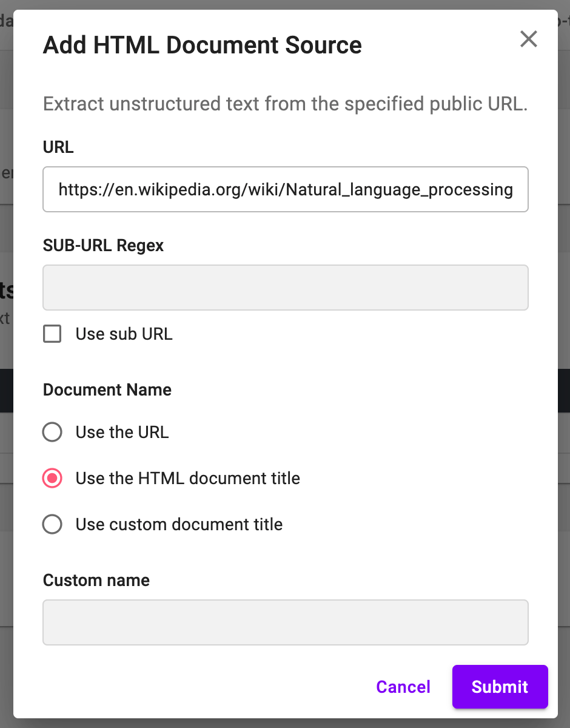Click the Extract unstructured text description
Image resolution: width=570 pixels, height=728 pixels.
(285, 104)
